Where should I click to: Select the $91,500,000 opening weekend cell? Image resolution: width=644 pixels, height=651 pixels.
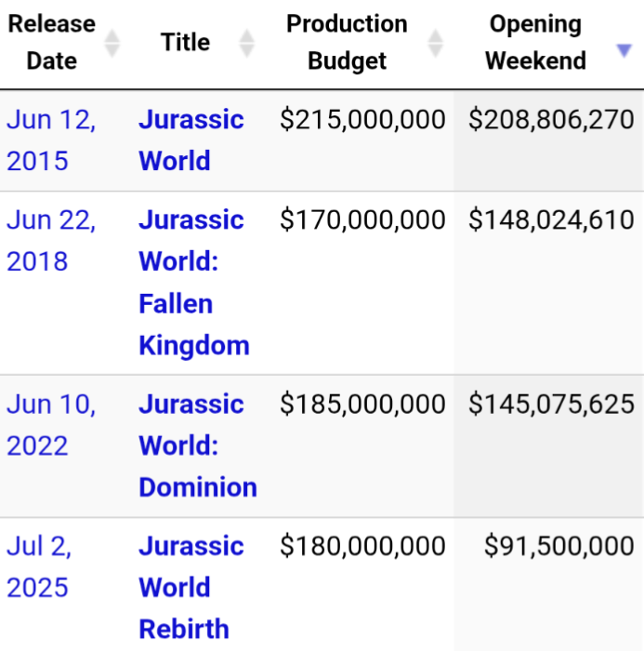pyautogui.click(x=559, y=547)
